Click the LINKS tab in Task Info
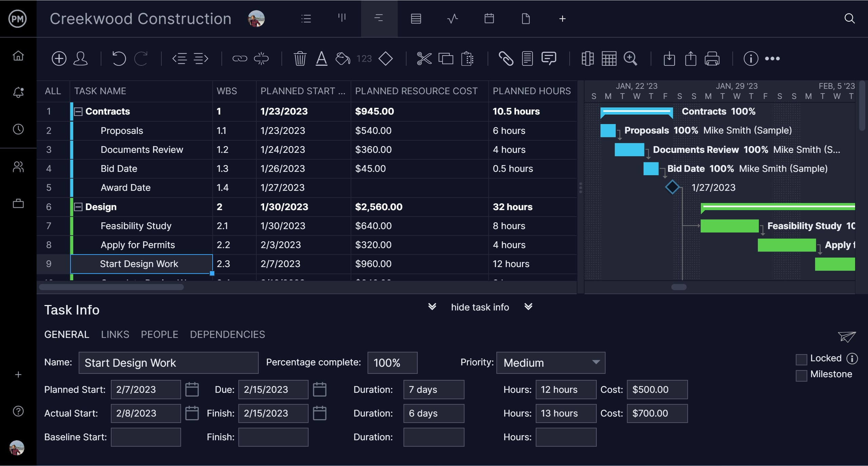Viewport: 868px width, 466px height. 114,335
